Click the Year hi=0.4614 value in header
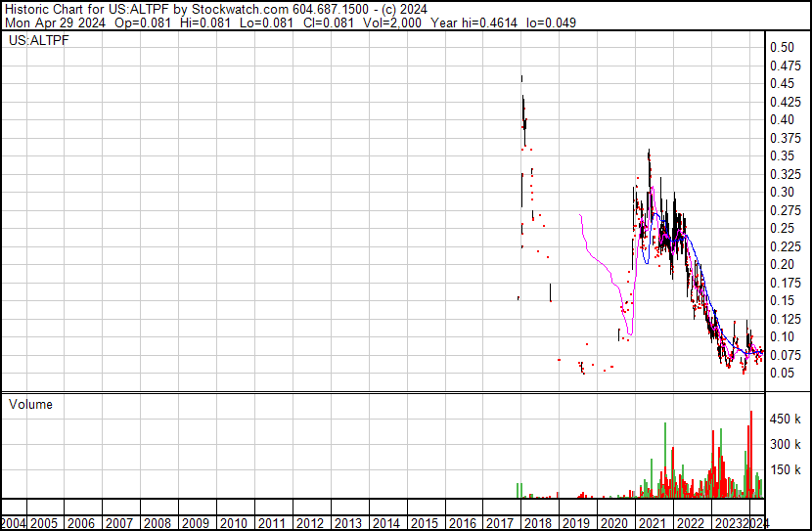Viewport: 812px width, 531px height. (474, 22)
